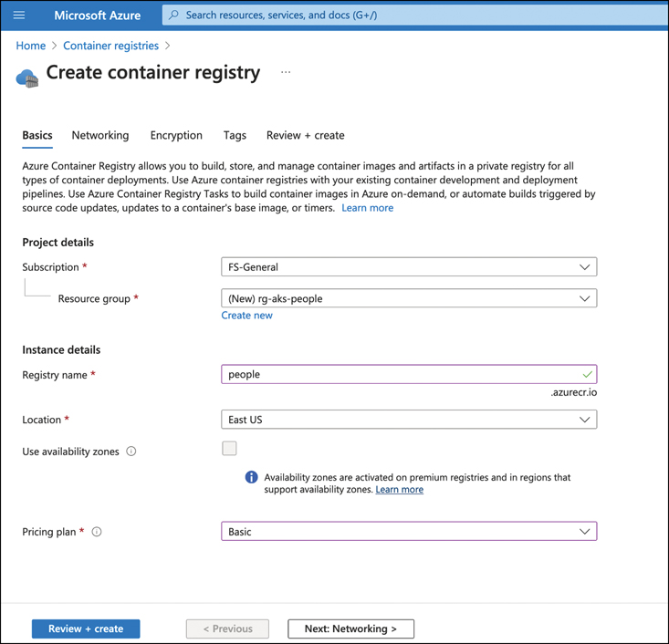The height and width of the screenshot is (644, 669).
Task: Click the search magnifier icon
Action: 174,16
